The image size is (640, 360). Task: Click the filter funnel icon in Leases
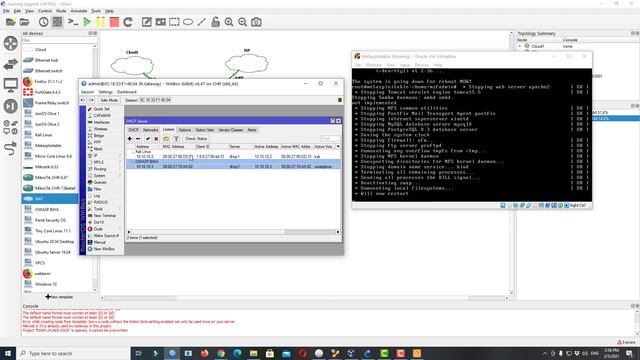point(176,139)
